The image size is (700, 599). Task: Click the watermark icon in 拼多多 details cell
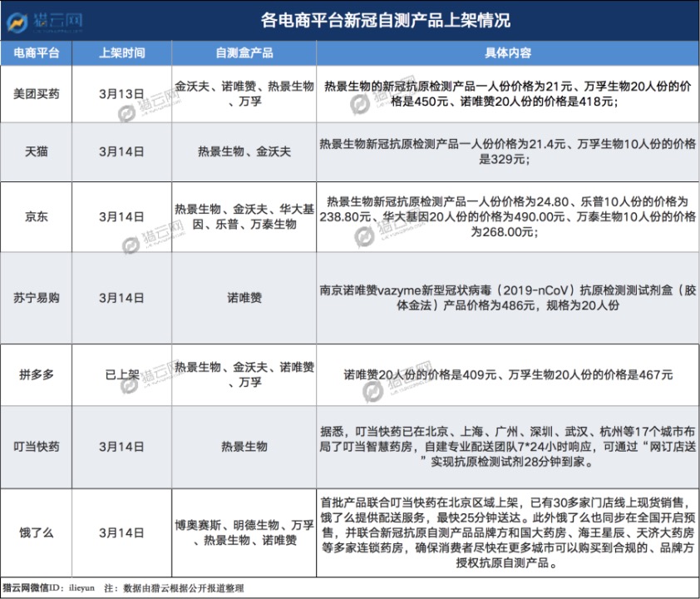[372, 392]
